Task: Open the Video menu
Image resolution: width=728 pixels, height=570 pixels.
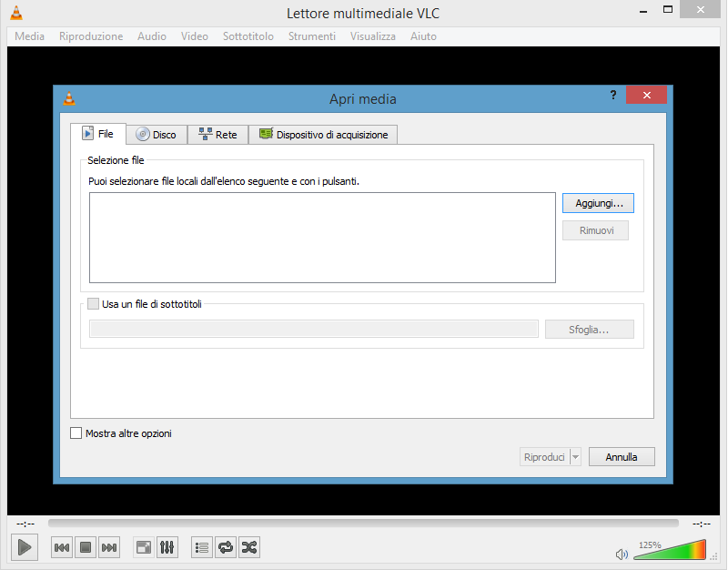Action: (195, 36)
